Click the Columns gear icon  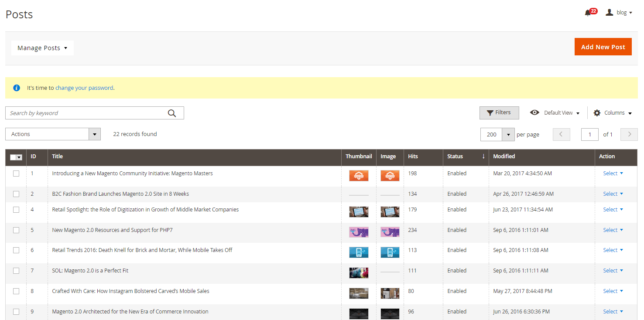tap(597, 113)
